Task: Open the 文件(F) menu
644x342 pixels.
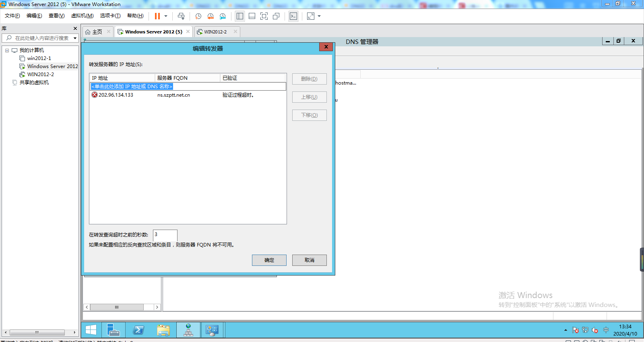Action: point(12,16)
